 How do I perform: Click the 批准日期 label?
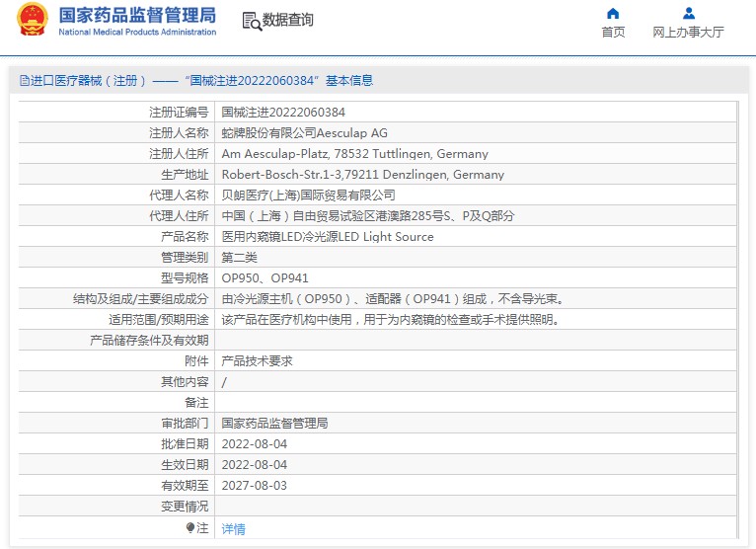point(185,443)
